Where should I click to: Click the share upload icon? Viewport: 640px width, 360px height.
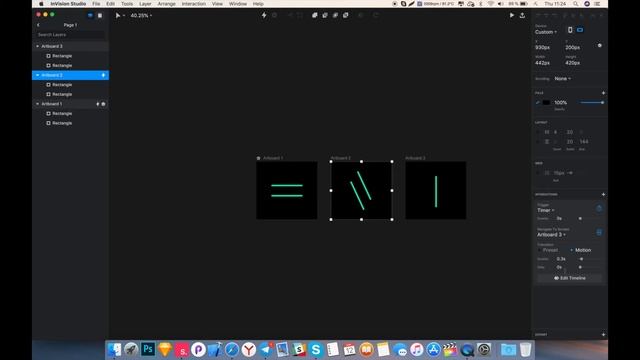(x=522, y=16)
